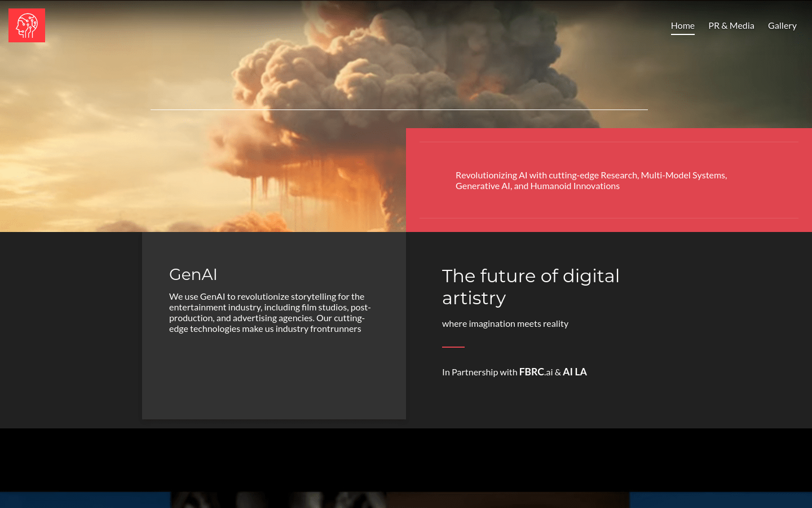Click "The future of digital artistry" heading
This screenshot has width=812, height=508.
pos(530,287)
